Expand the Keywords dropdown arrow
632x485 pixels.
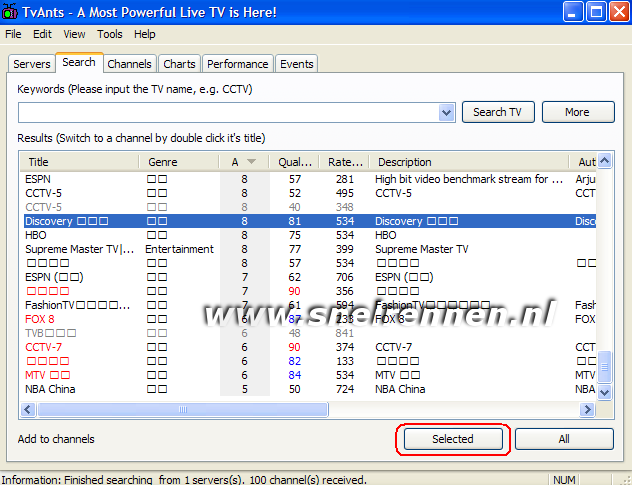pyautogui.click(x=446, y=112)
